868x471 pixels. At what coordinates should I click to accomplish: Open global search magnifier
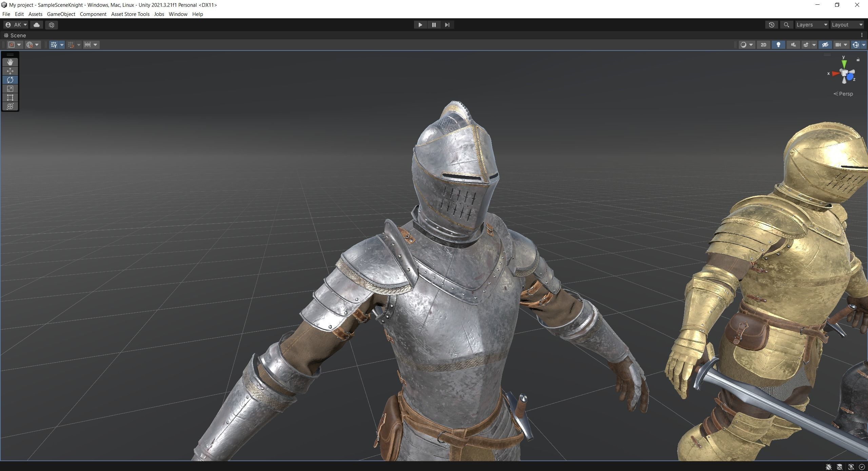pyautogui.click(x=786, y=25)
